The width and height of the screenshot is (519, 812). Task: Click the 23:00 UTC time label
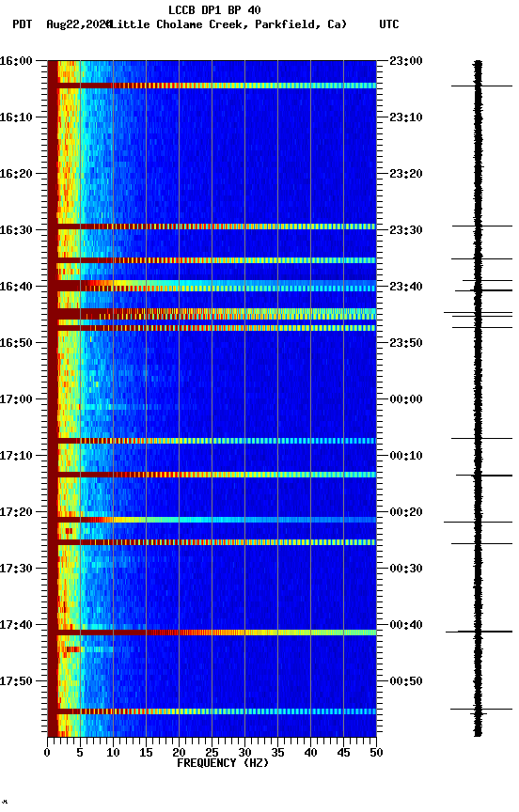tap(406, 61)
